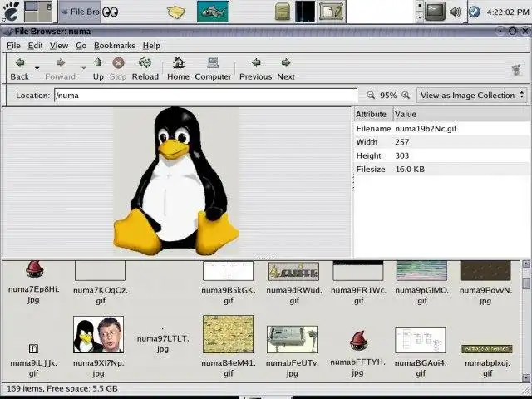Click the 4:22:02 PM clock
Viewport: 532px width, 399px height.
(x=508, y=12)
